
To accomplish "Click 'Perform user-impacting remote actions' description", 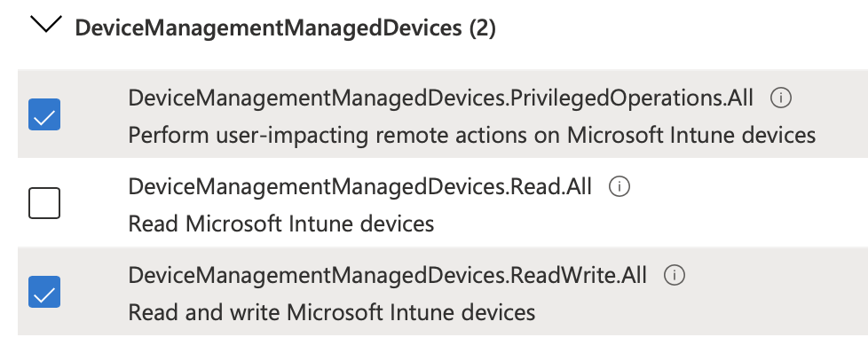I will (471, 136).
